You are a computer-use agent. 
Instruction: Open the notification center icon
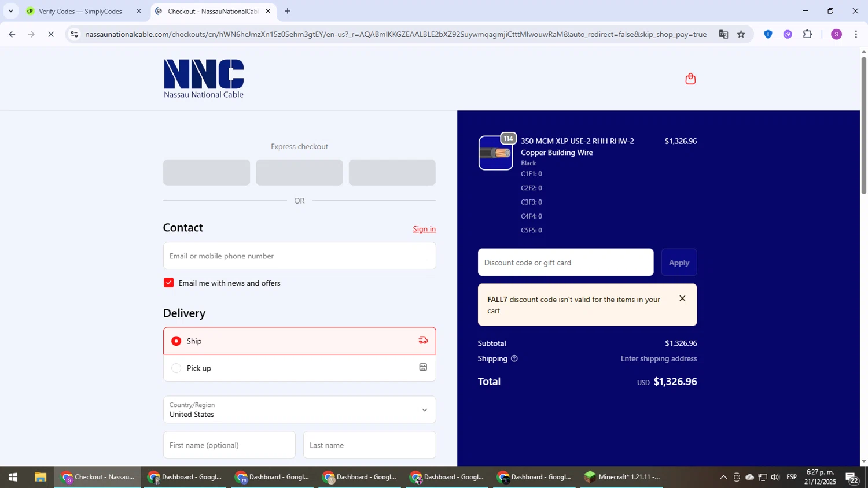point(852,478)
